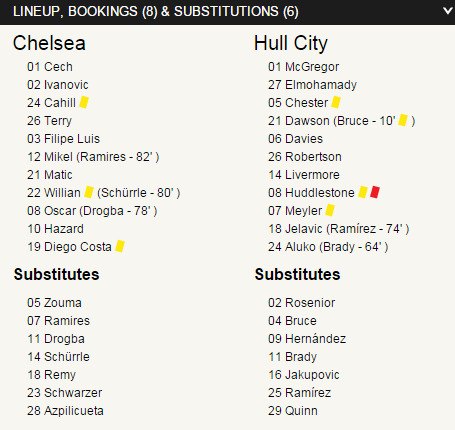The width and height of the screenshot is (455, 430).
Task: Click Cahill's yellow card icon
Action: 84,102
